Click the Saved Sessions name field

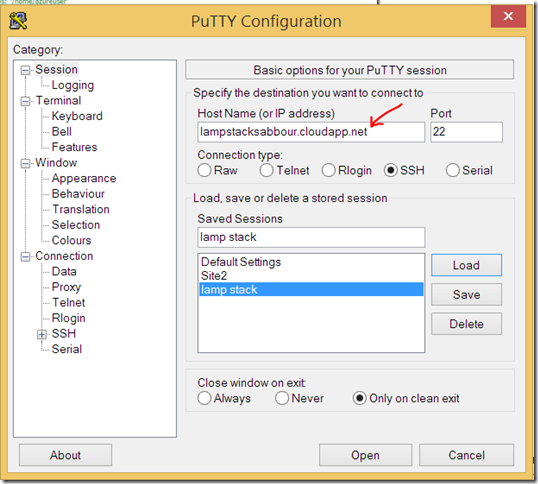tap(311, 237)
